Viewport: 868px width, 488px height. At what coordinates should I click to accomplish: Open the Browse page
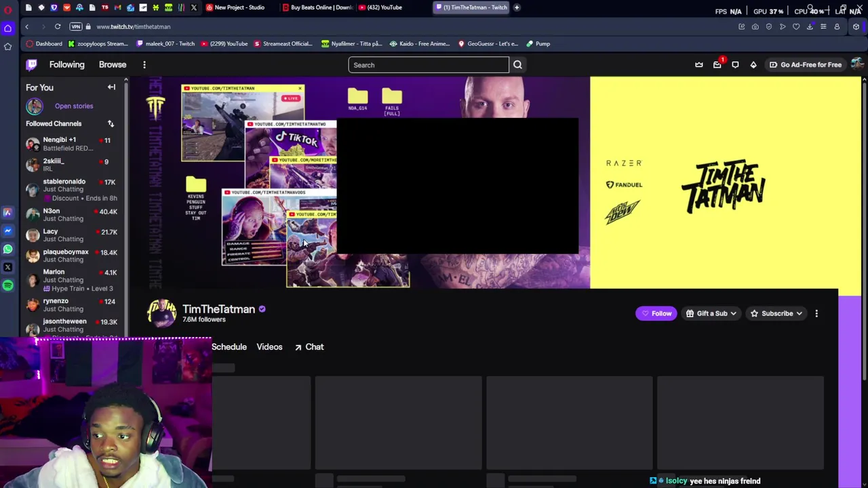(x=113, y=64)
